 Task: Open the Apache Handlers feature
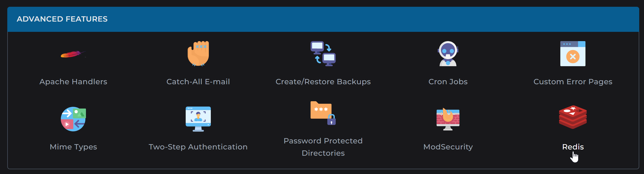click(73, 81)
